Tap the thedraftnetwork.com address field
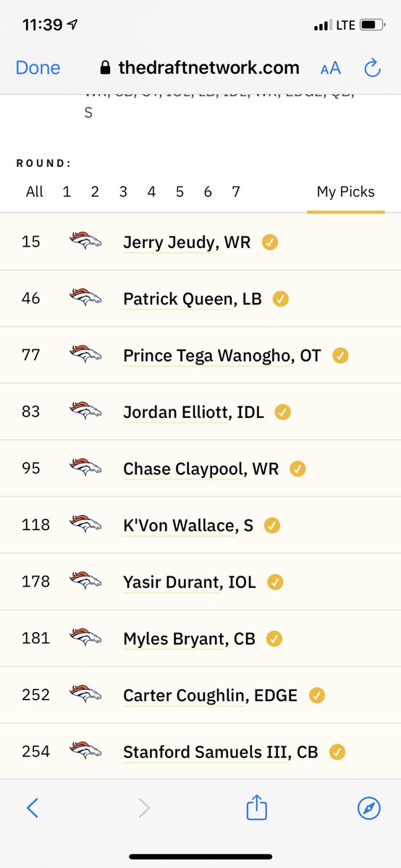The image size is (401, 868). 200,68
